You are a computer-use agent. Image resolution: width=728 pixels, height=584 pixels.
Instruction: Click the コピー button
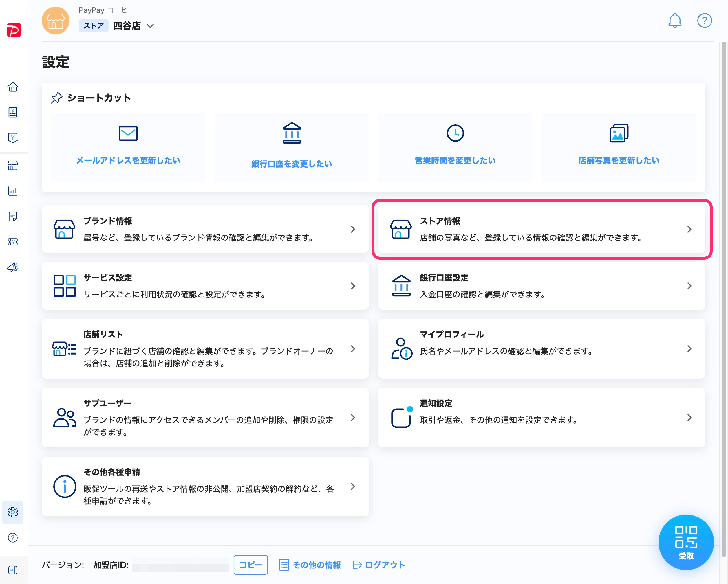(251, 565)
